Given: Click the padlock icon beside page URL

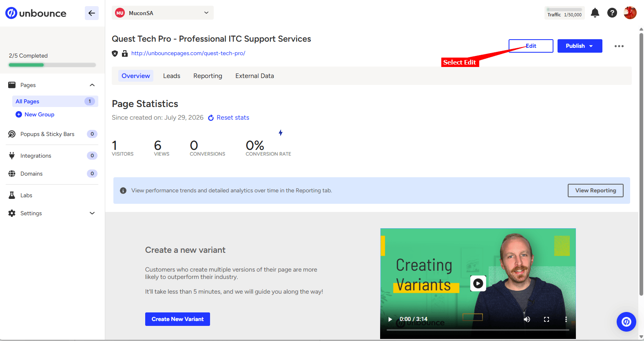Looking at the screenshot, I should [125, 53].
